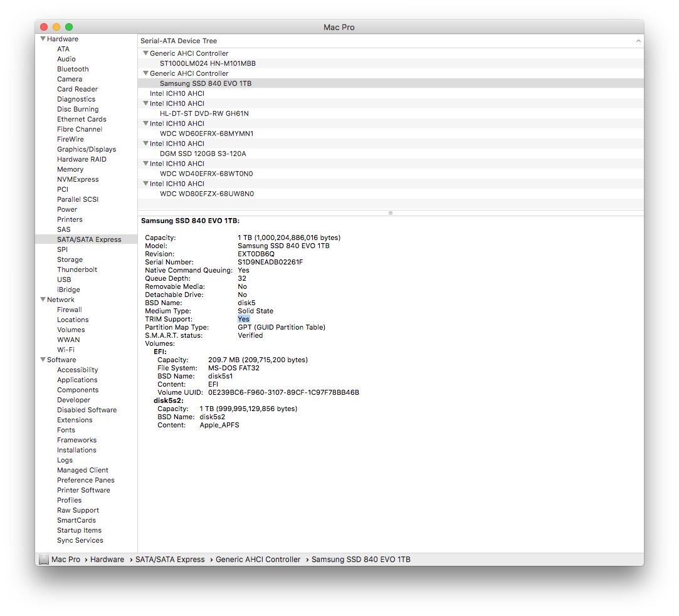The image size is (679, 616).
Task: Collapse Intel ICH10 AHCI above DVD-RW drive
Action: (x=146, y=103)
